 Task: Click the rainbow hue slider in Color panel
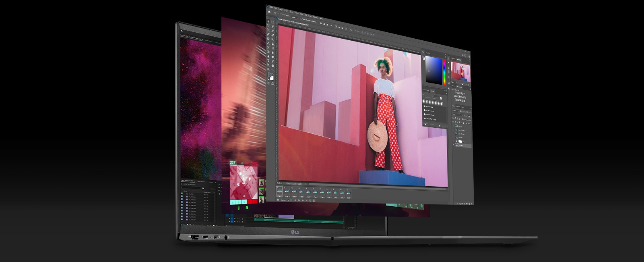(444, 72)
